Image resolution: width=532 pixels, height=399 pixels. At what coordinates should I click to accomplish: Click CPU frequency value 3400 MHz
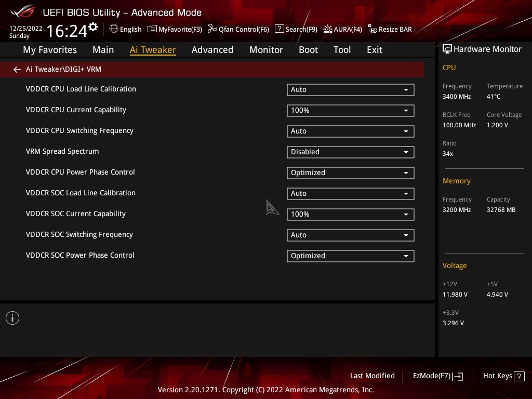point(457,97)
